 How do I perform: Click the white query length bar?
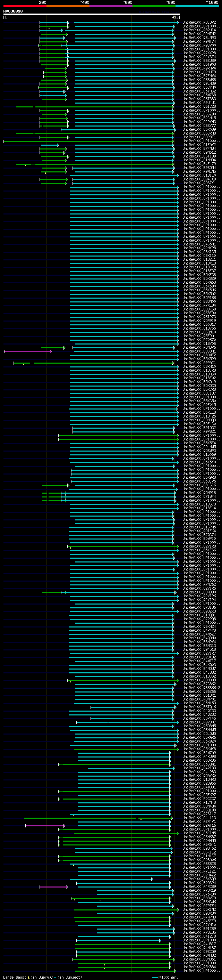click(92, 15)
